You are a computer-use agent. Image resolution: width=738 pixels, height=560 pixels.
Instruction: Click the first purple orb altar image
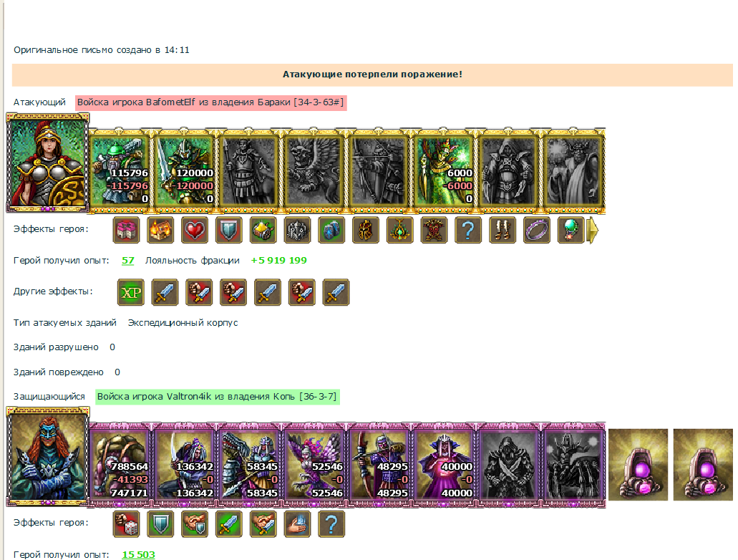tap(638, 464)
